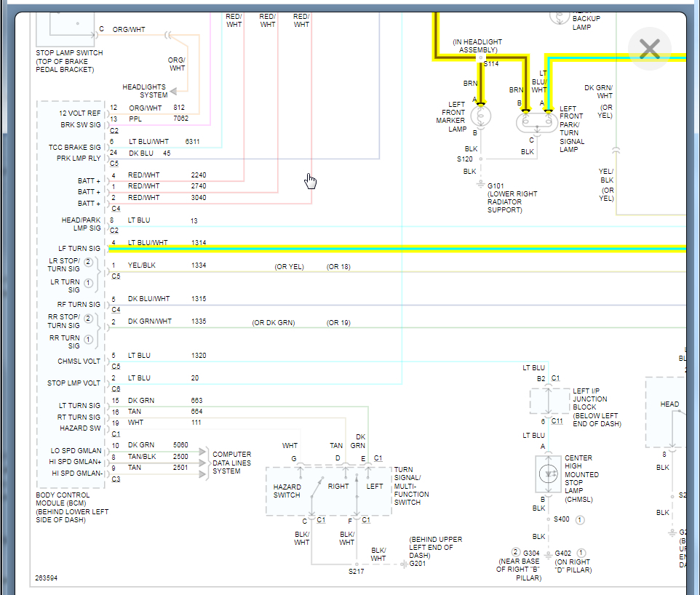Screen dimensions: 700x595
Task: Click the S120 splice point
Action: coord(480,159)
